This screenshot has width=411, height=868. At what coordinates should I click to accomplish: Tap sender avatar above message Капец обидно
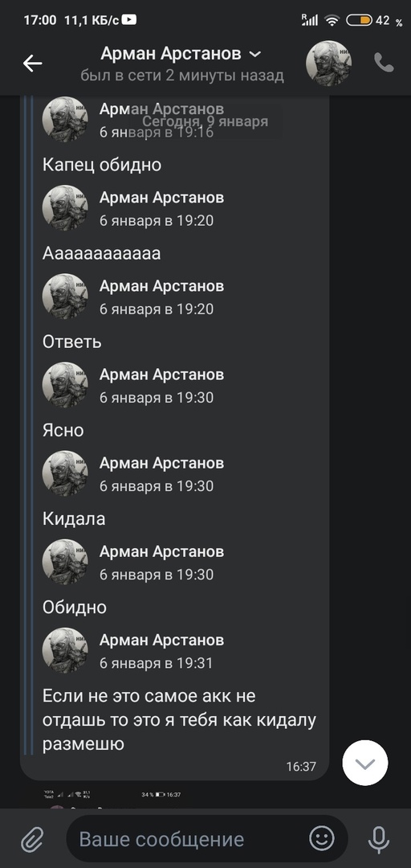pyautogui.click(x=65, y=120)
